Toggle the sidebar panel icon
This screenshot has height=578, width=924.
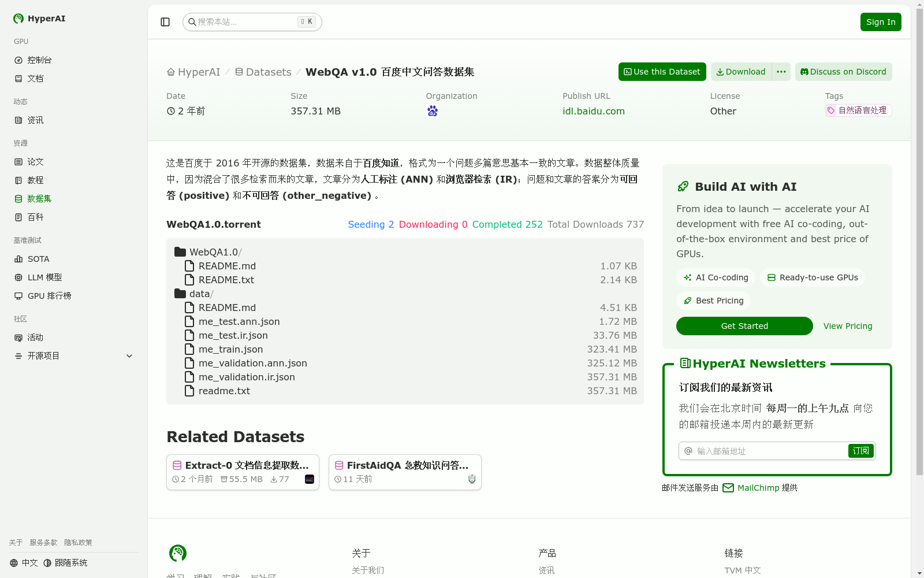(x=165, y=22)
